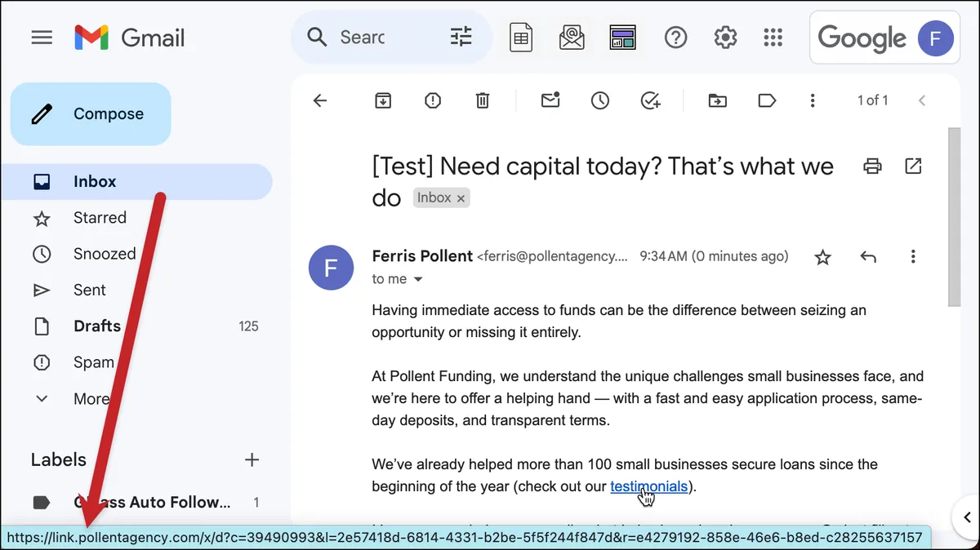Print this email with printer icon
980x550 pixels.
click(x=872, y=166)
